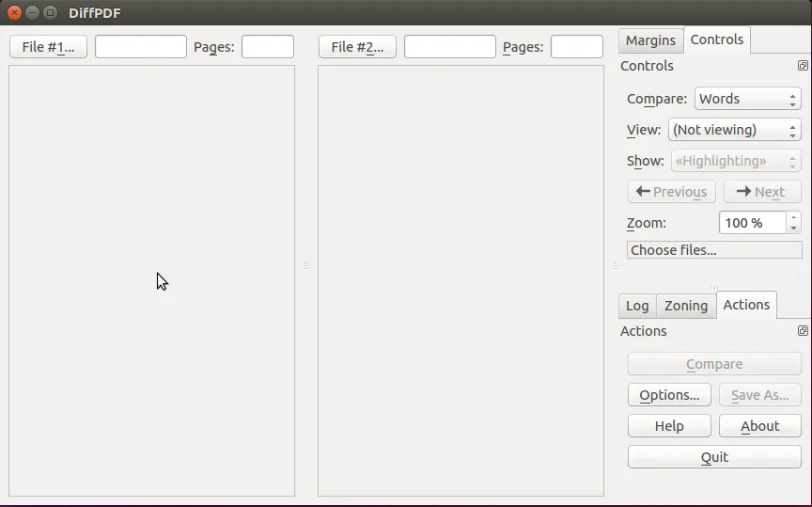Click the File #1 page view area
This screenshot has height=507, width=812.
click(x=151, y=280)
